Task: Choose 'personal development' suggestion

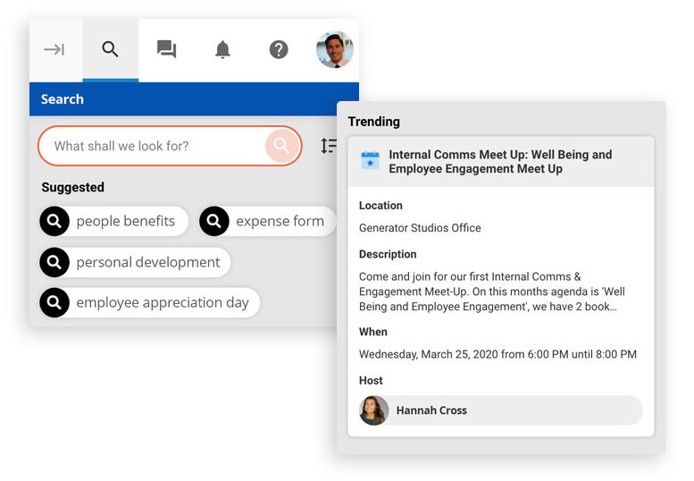Action: pyautogui.click(x=148, y=262)
